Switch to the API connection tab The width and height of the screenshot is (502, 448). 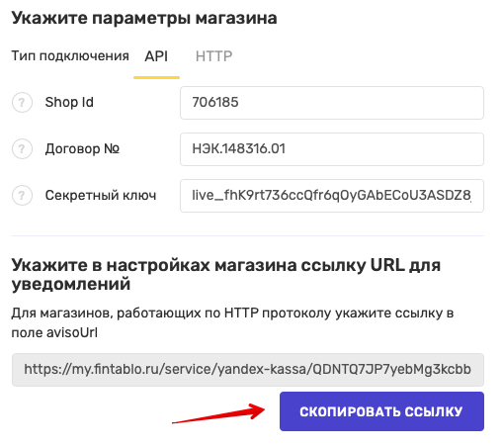(x=156, y=56)
